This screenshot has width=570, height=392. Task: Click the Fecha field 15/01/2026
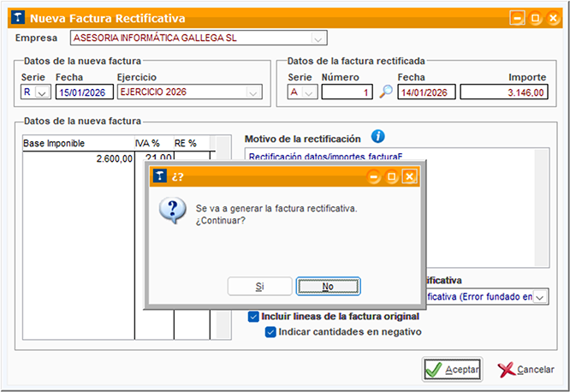(85, 92)
